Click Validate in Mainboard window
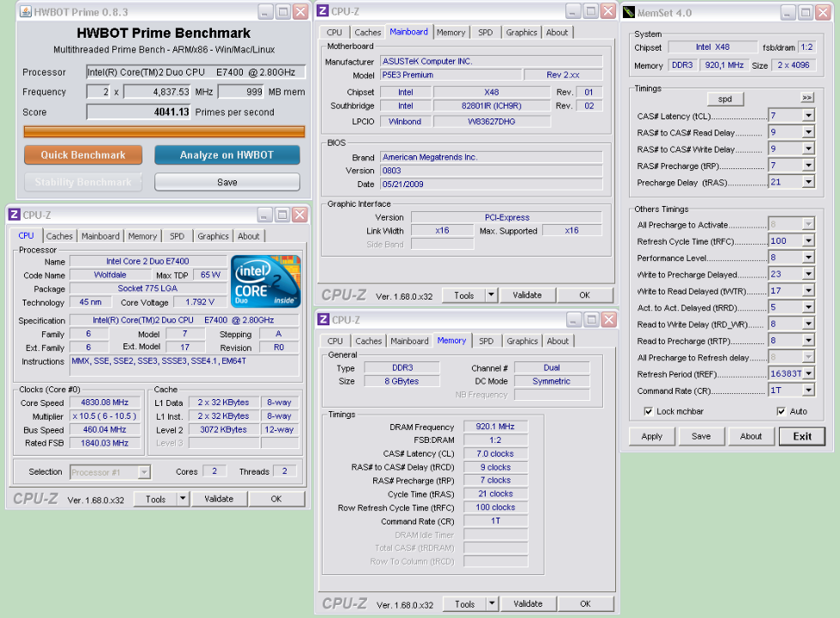The height and width of the screenshot is (618, 840). [527, 294]
